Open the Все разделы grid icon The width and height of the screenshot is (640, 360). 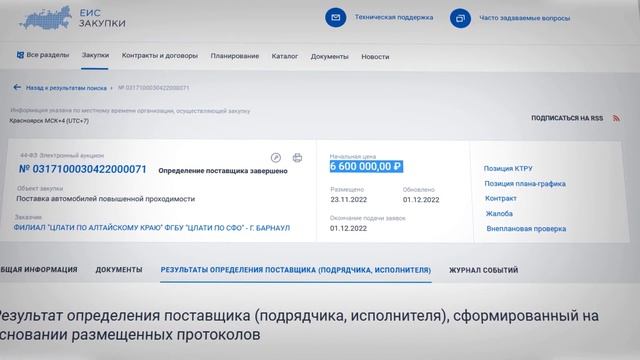click(20, 55)
